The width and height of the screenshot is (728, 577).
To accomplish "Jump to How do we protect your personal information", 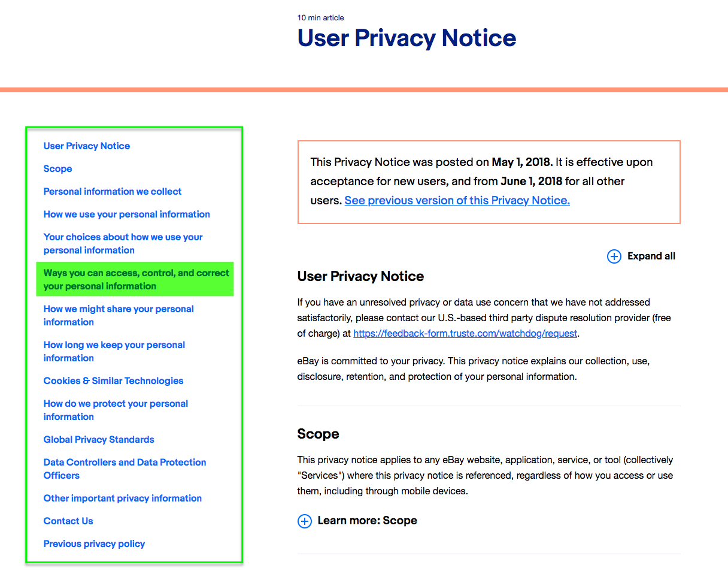I will 116,410.
